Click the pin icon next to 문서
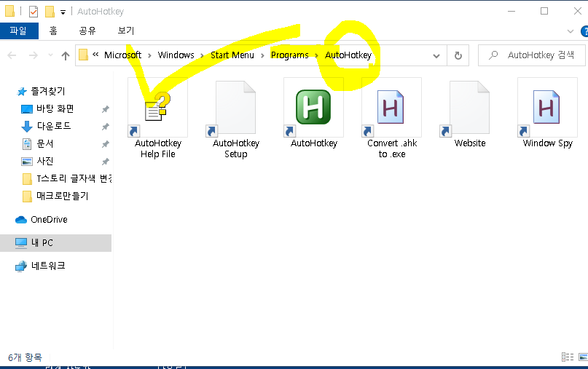Screen dimensions: 588x369 106,144
